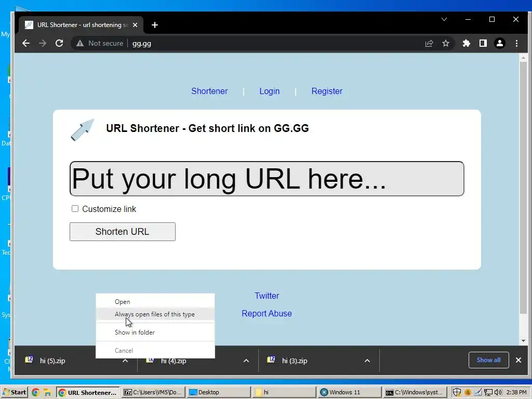Click the hi (3).zip download item
532x399 pixels.
pos(295,361)
